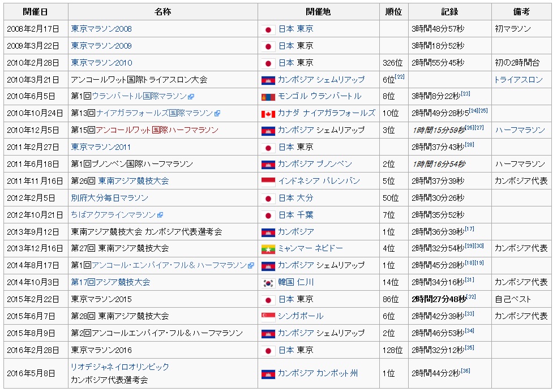Open the 東京マラソン2008 link
557x392 pixels.
(x=101, y=29)
